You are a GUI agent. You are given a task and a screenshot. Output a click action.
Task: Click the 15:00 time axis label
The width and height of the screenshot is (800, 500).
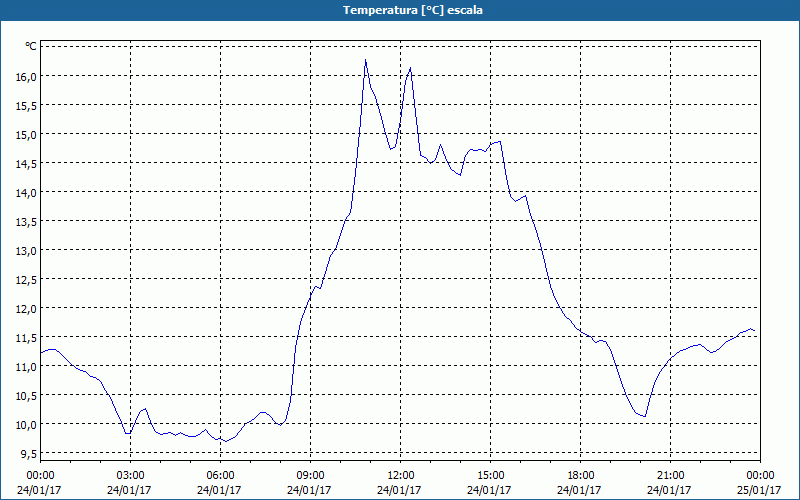tap(490, 476)
